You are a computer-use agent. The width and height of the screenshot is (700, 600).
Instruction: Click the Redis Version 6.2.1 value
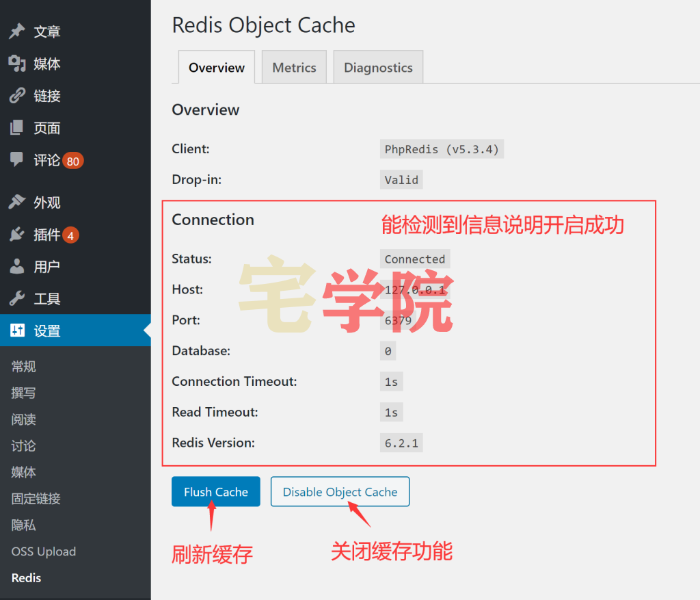tap(401, 443)
